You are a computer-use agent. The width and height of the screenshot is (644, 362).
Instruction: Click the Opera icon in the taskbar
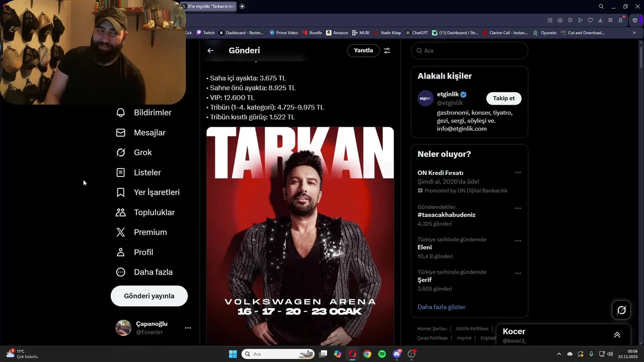(352, 354)
